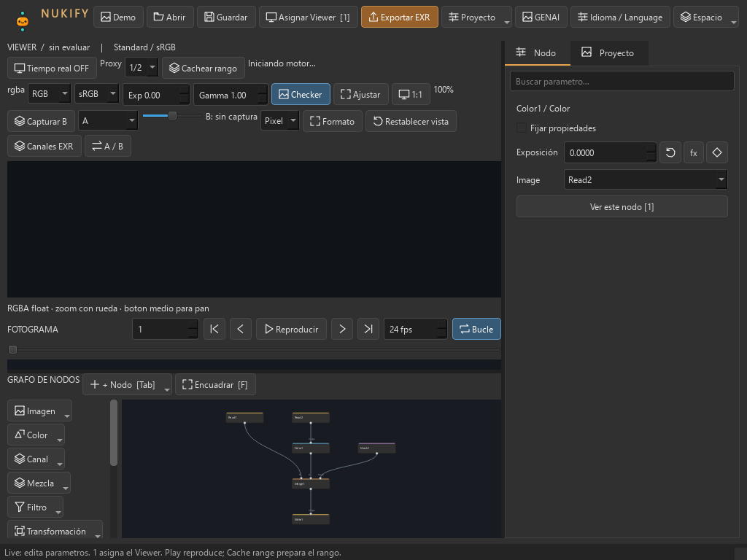
Task: Load the Demo project
Action: click(x=118, y=17)
